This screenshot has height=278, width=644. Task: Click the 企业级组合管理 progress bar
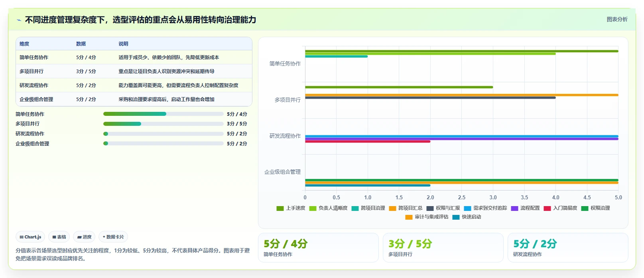point(163,143)
